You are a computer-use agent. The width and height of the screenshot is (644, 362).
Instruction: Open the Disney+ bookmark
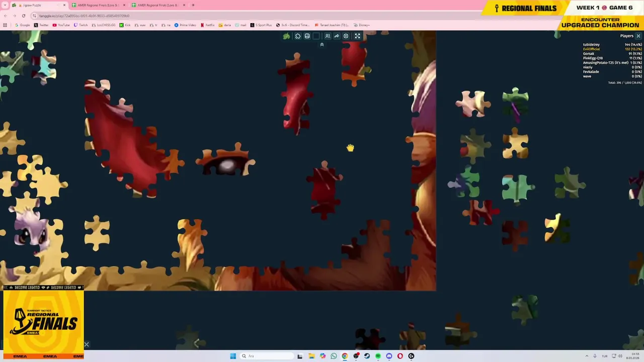tap(362, 25)
